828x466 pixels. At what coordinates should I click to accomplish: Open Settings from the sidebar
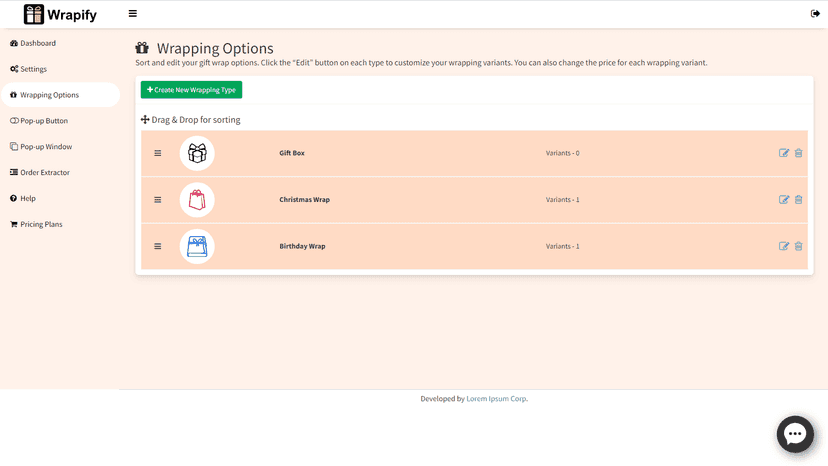click(29, 69)
